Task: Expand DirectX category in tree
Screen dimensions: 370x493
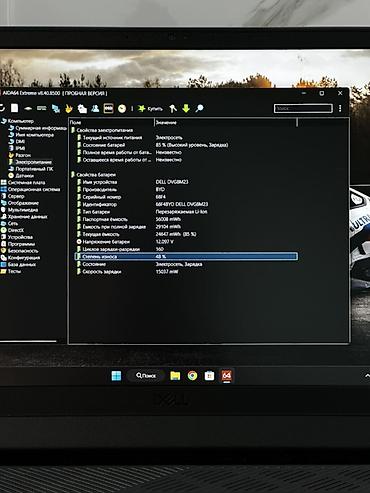Action: click(x=12, y=230)
